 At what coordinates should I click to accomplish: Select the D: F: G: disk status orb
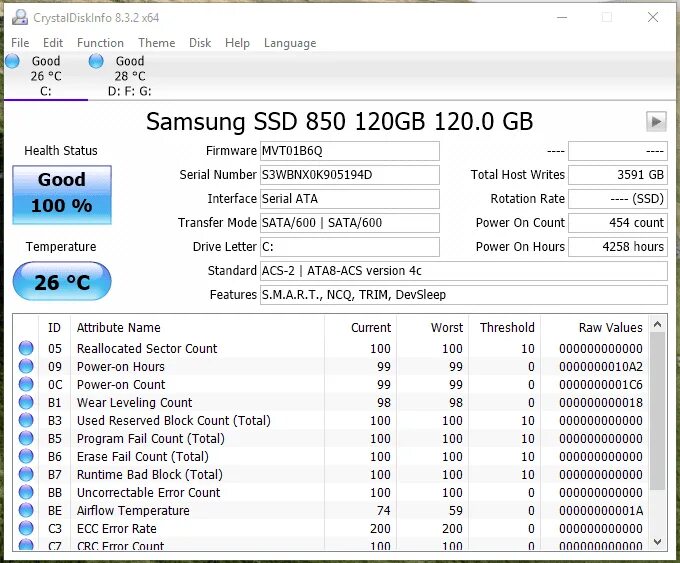click(x=96, y=61)
